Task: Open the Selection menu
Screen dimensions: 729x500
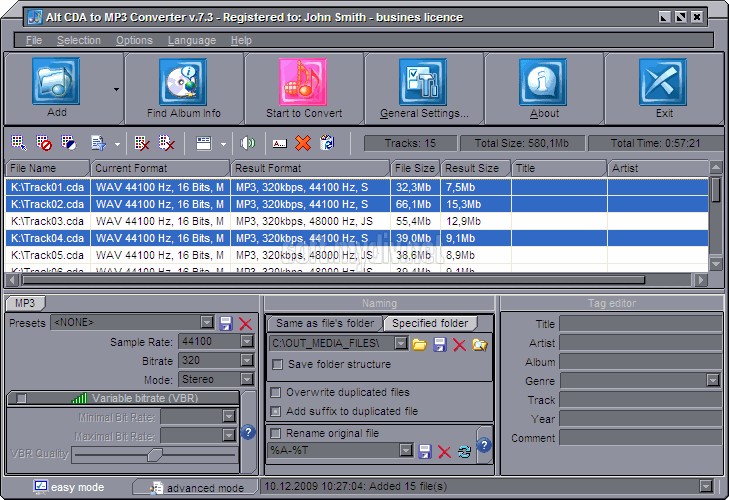Action: click(x=79, y=40)
